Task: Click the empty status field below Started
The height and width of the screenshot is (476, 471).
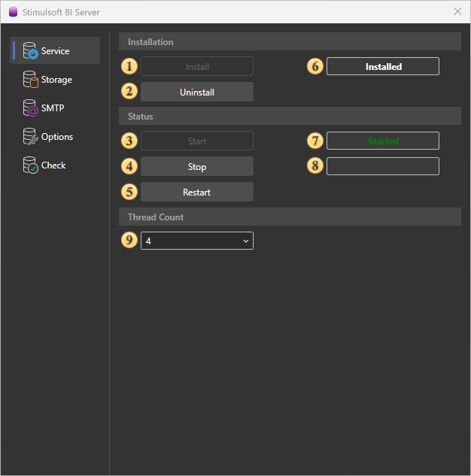Action: (x=383, y=166)
